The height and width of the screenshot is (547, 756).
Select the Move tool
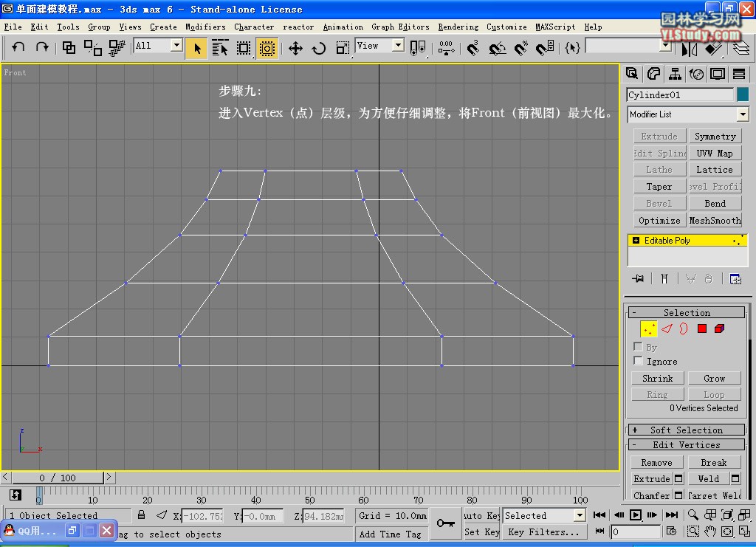pos(295,48)
